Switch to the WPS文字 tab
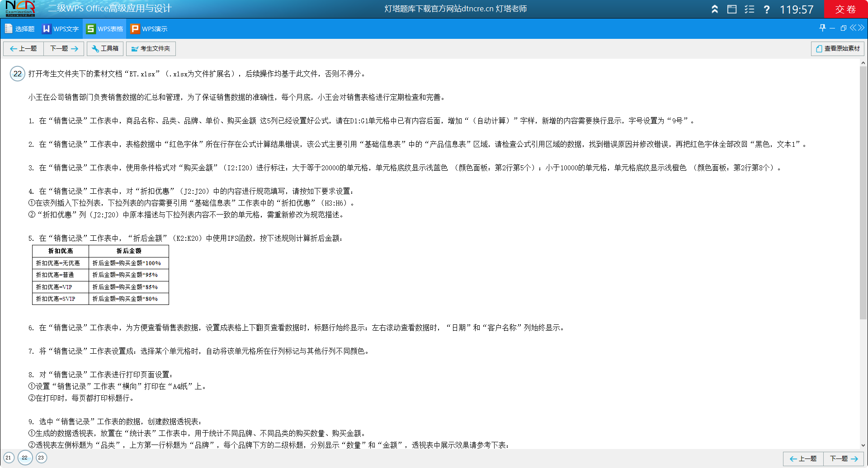The width and height of the screenshot is (868, 468). 61,29
